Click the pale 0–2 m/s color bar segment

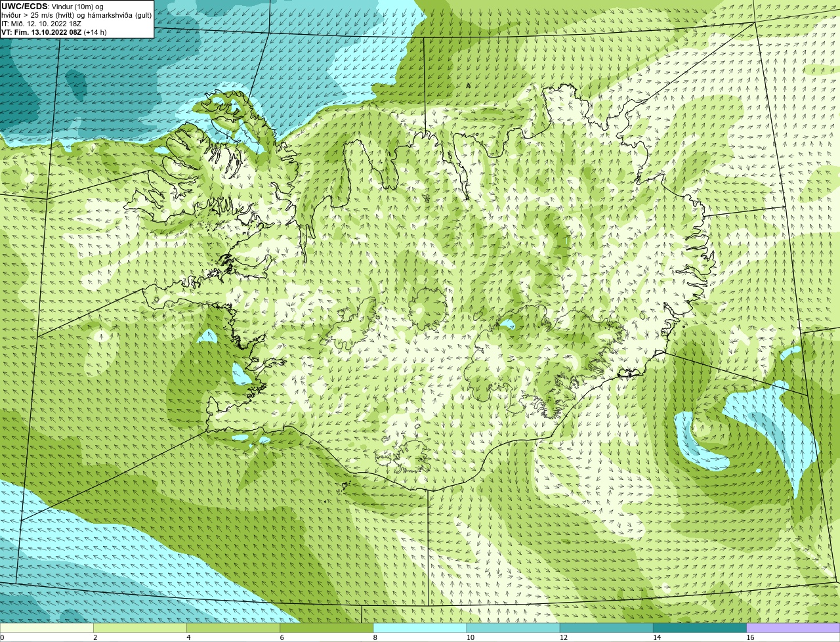click(x=47, y=628)
